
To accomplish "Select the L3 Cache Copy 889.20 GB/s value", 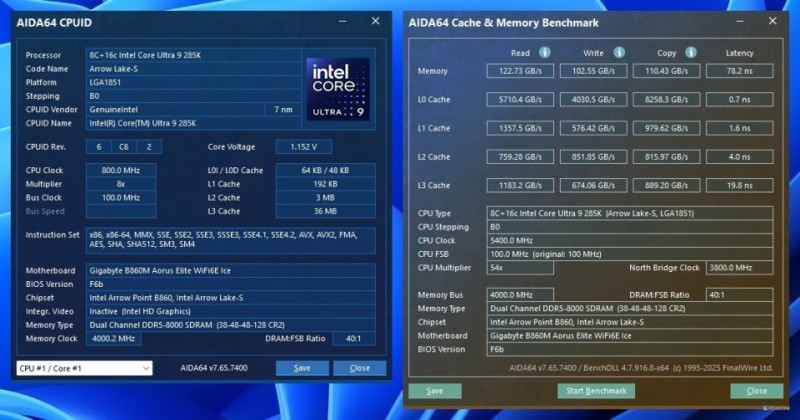I will [x=666, y=186].
